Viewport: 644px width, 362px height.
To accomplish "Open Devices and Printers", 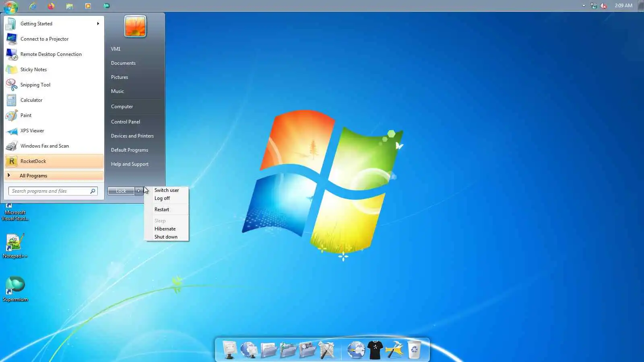I will click(132, 136).
